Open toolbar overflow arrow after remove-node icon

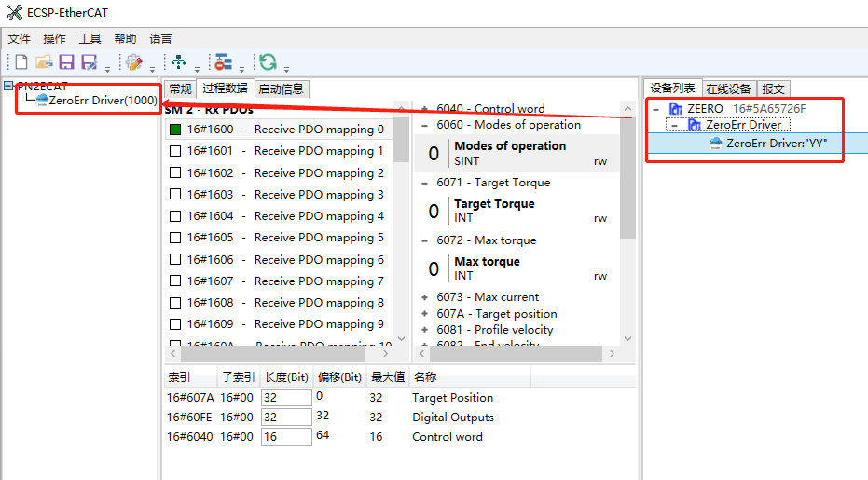(241, 69)
